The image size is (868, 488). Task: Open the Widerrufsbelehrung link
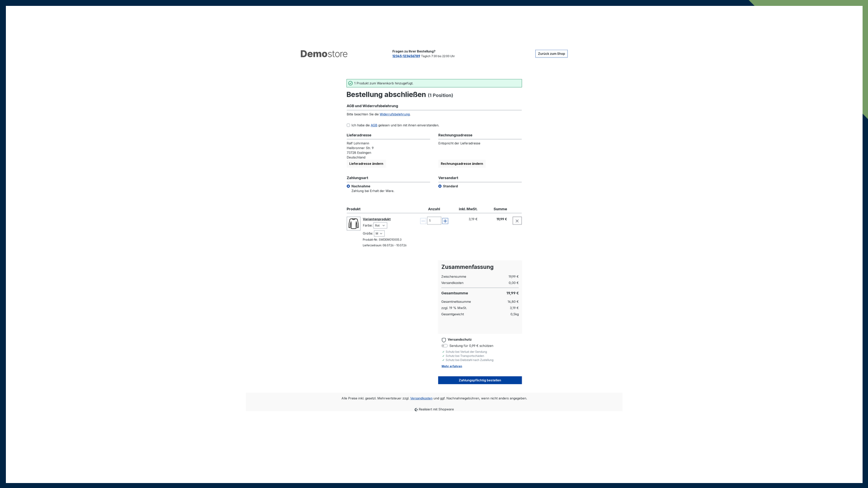[x=395, y=114]
